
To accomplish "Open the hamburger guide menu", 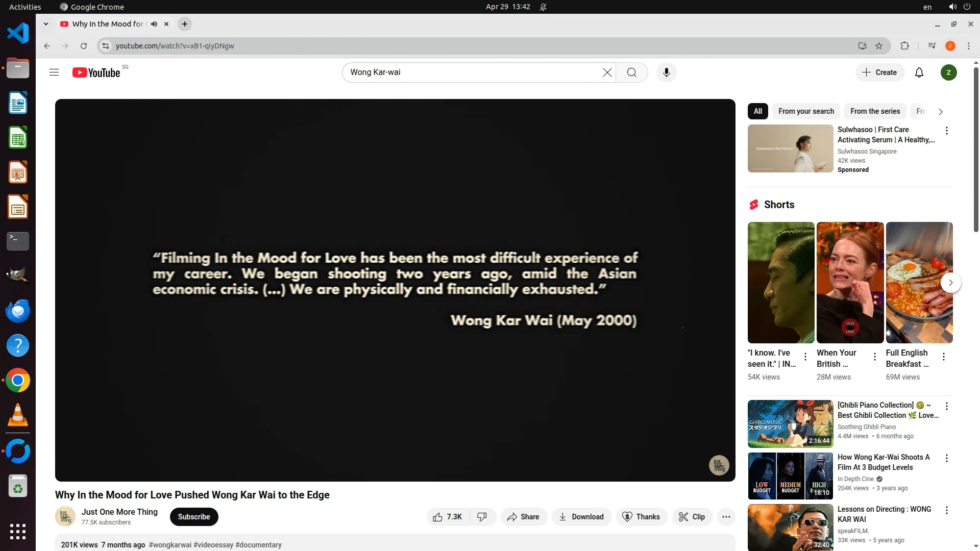I will pyautogui.click(x=54, y=72).
